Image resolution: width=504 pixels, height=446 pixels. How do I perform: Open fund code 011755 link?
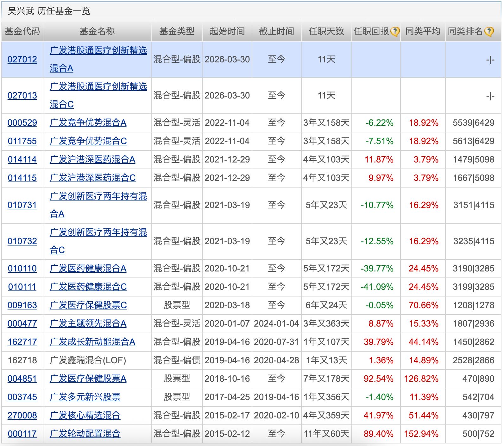click(22, 141)
